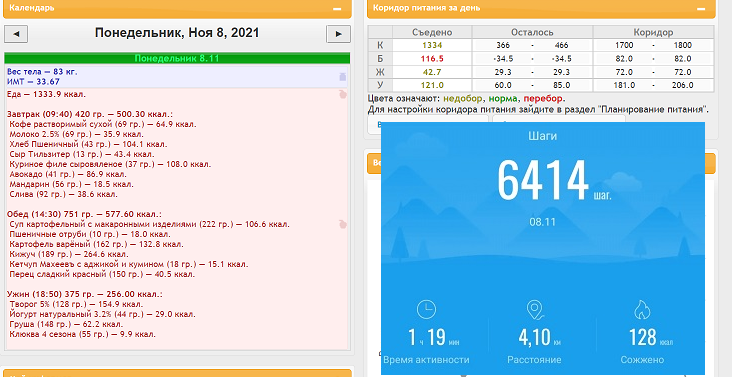
Task: Collapse the Коридор питания за день panel
Action: coord(701,8)
